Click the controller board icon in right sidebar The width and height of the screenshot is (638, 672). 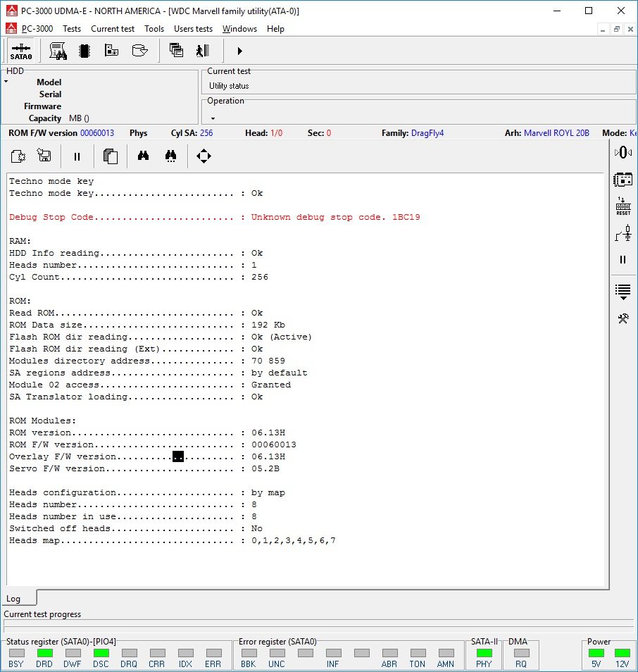click(623, 180)
